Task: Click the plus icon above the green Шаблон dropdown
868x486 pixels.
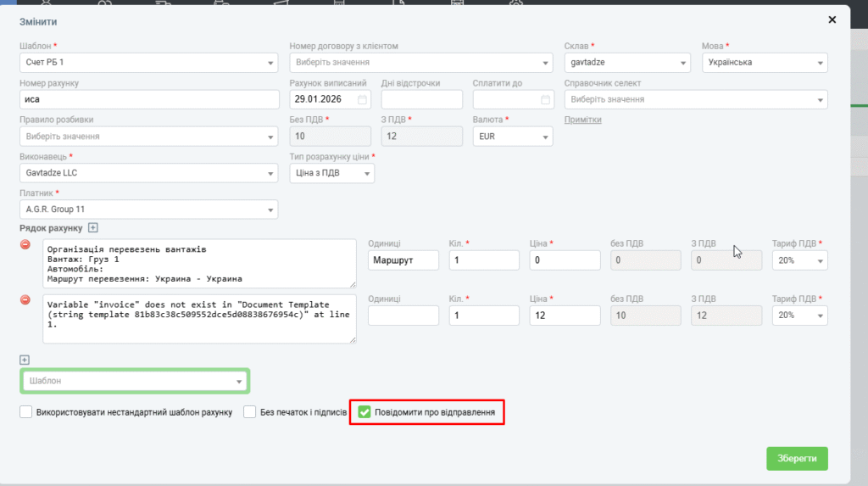Action: coord(25,360)
